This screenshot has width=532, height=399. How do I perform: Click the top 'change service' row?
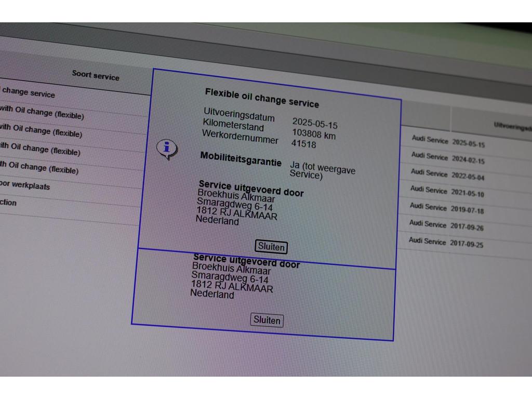tap(29, 93)
